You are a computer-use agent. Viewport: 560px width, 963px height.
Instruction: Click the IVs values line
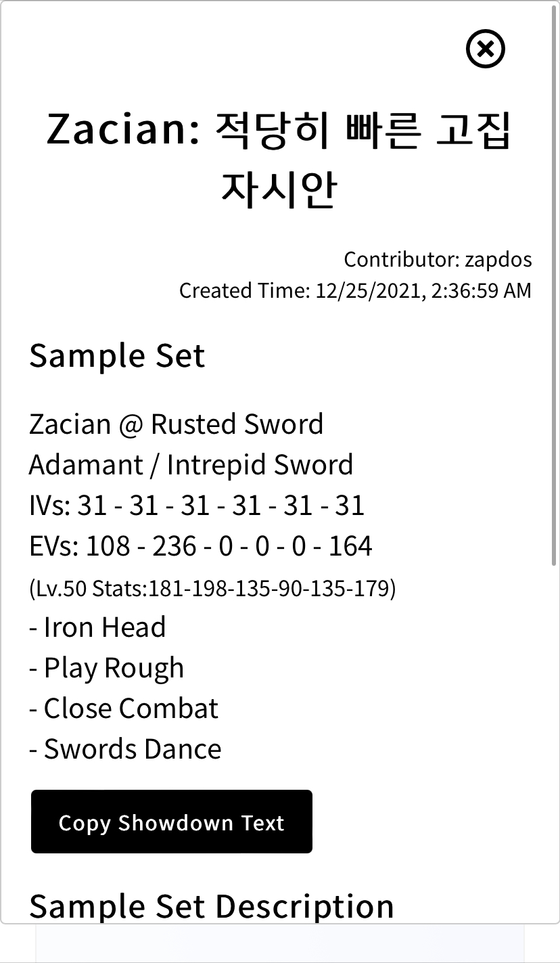pyautogui.click(x=197, y=506)
